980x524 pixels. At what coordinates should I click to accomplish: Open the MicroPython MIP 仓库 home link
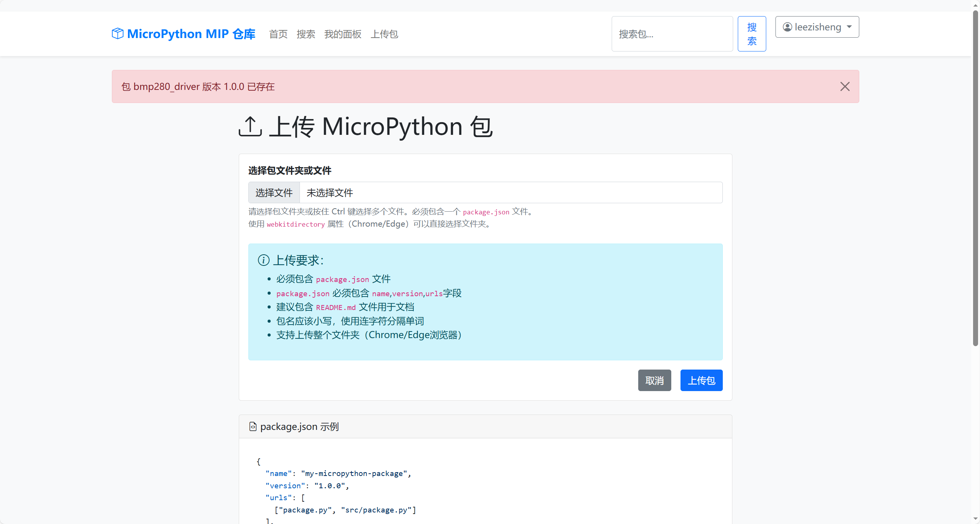tap(184, 34)
